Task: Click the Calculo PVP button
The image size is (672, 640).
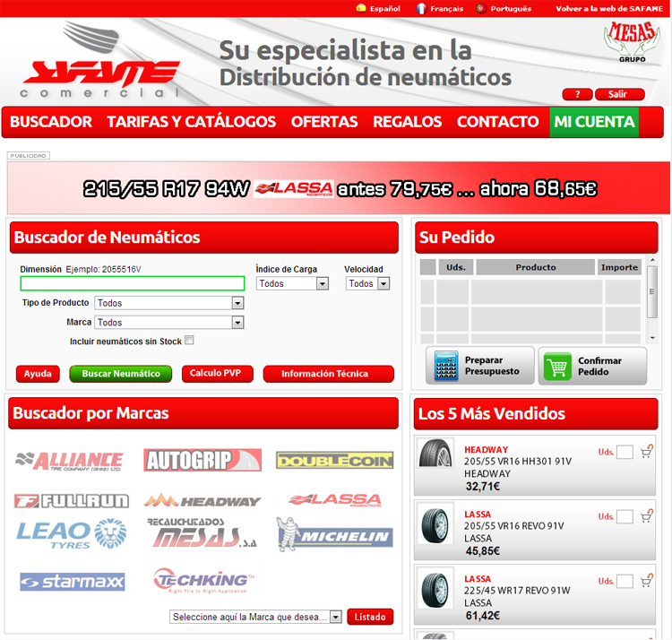Action: pos(218,374)
